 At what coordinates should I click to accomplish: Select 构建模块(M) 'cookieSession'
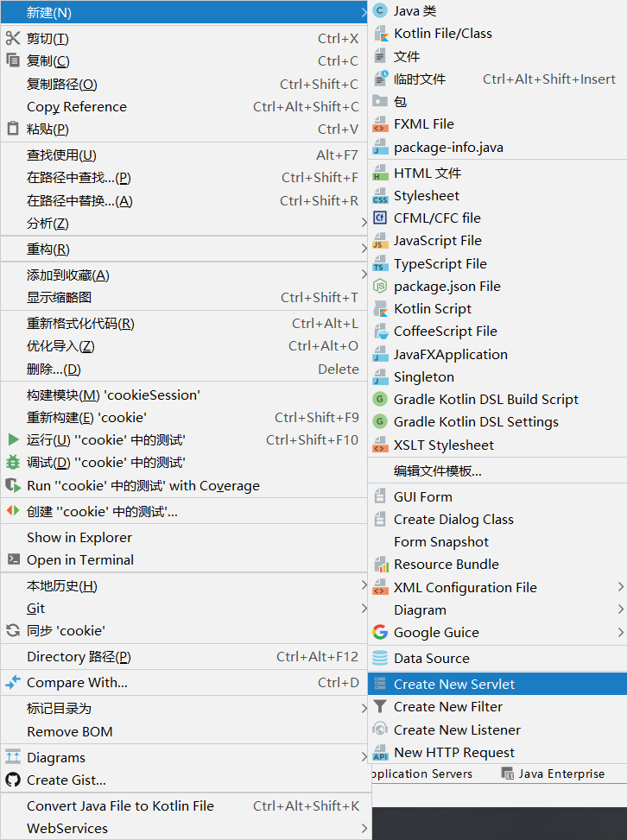[x=184, y=395]
